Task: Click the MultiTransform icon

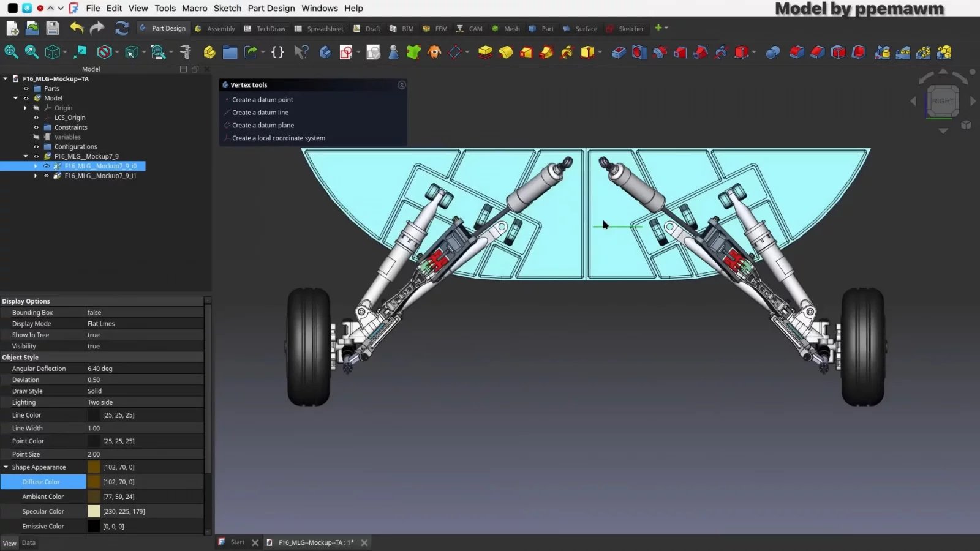Action: click(944, 52)
